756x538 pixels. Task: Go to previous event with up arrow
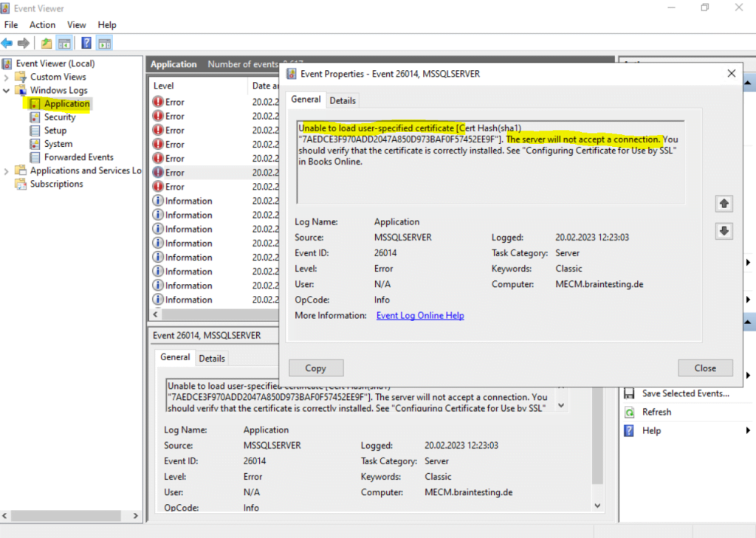coord(724,204)
